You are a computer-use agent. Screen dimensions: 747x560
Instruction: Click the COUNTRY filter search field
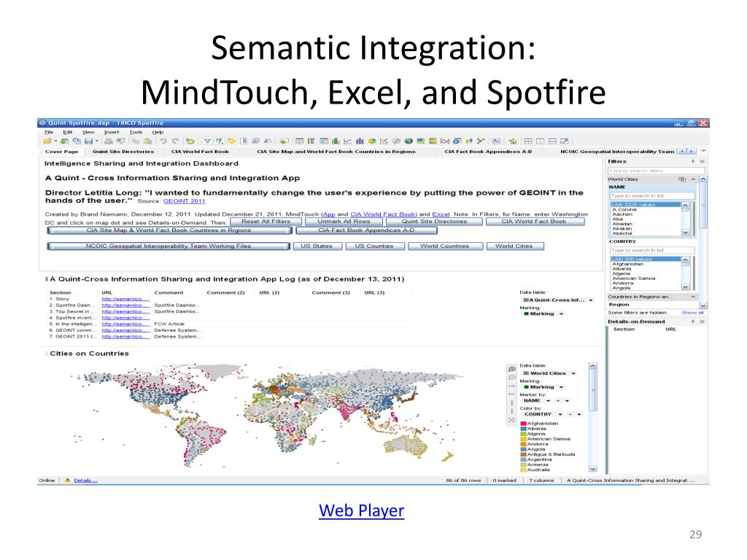(651, 250)
